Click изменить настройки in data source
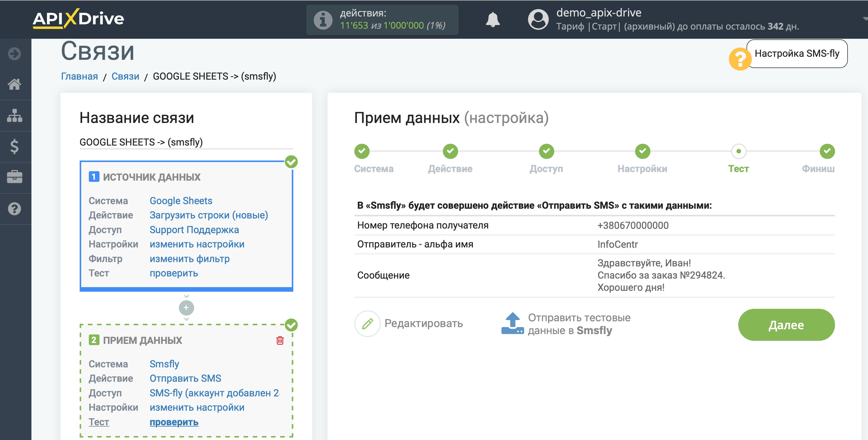This screenshot has width=868, height=440. (x=197, y=244)
